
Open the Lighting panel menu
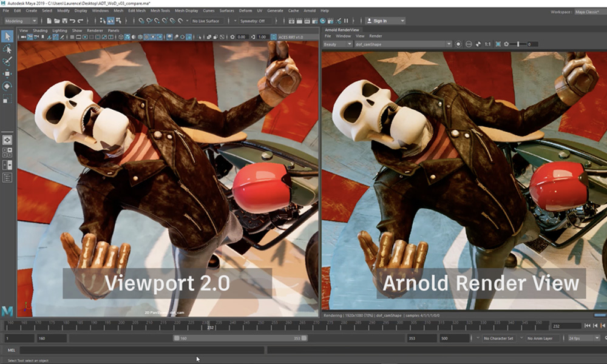59,30
